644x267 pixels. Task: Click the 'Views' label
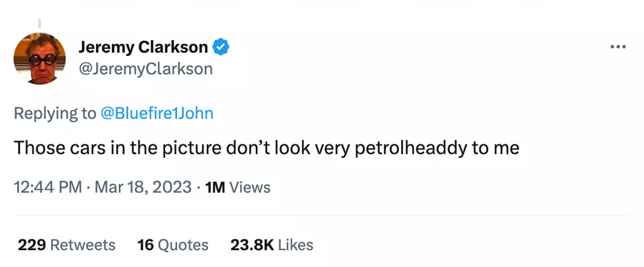coord(250,187)
